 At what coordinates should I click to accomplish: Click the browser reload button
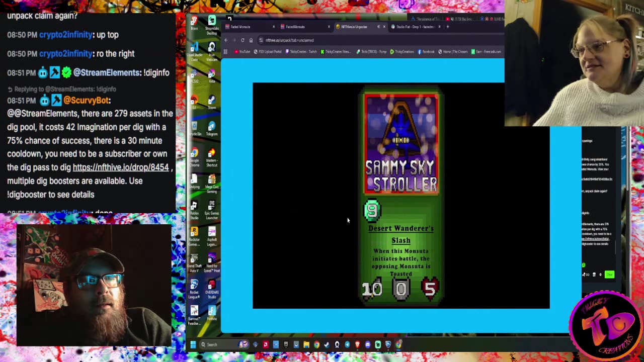(x=243, y=40)
